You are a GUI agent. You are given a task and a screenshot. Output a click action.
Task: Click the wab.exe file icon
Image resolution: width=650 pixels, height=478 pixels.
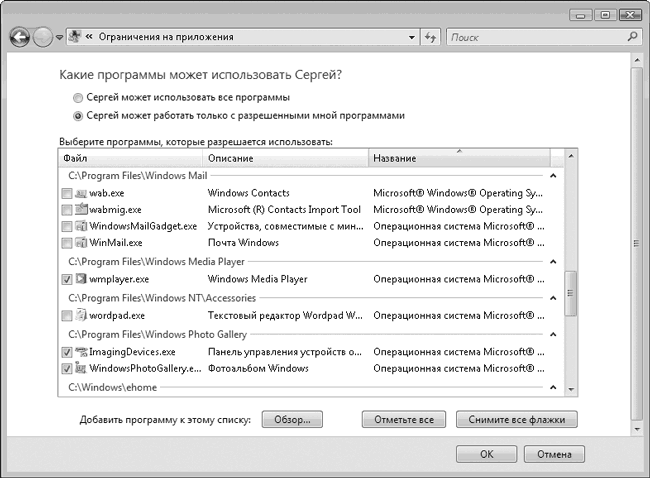[81, 193]
